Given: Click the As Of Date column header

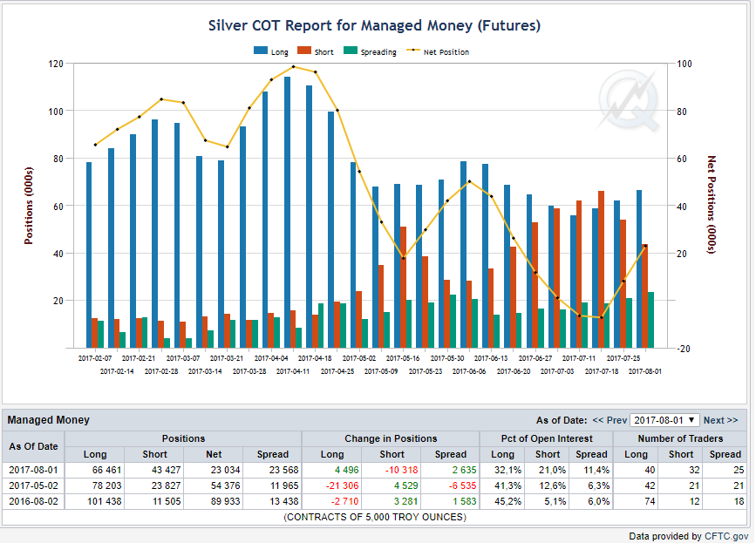Looking at the screenshot, I should 33,446.
